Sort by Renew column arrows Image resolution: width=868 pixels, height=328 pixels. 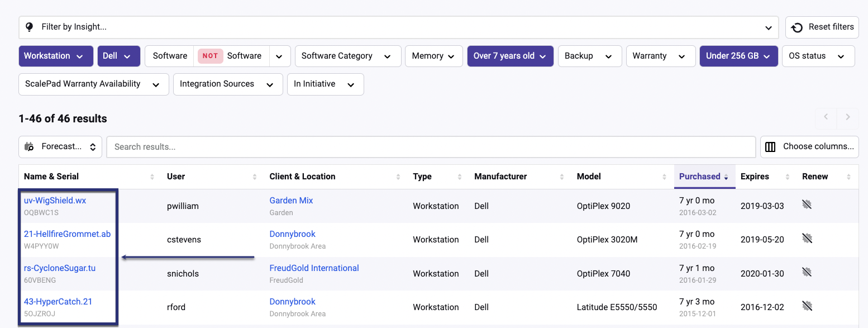(x=848, y=177)
